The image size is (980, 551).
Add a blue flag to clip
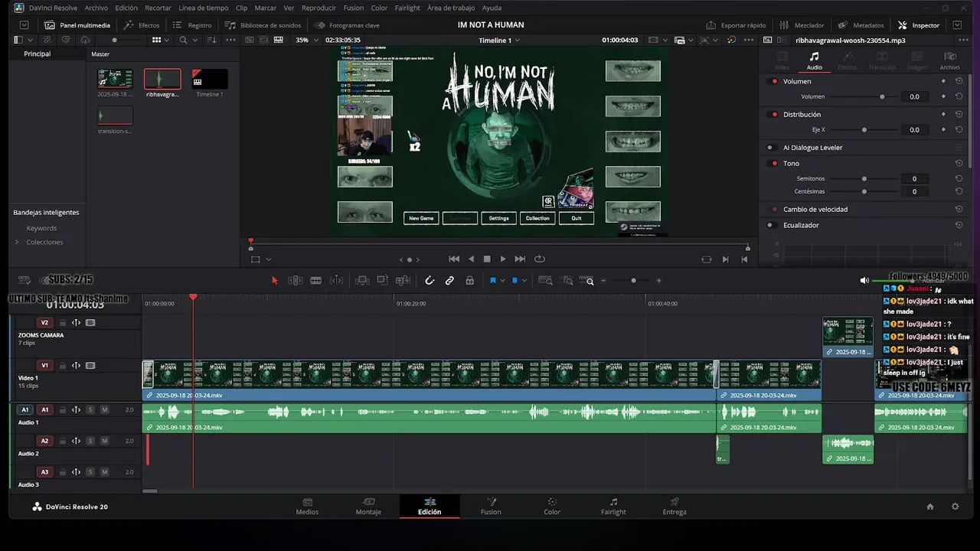click(493, 281)
